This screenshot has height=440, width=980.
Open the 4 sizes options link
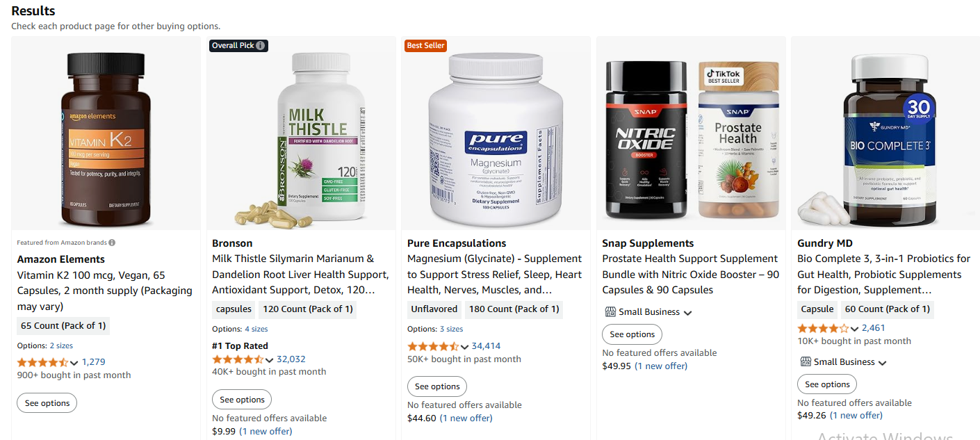pos(256,329)
